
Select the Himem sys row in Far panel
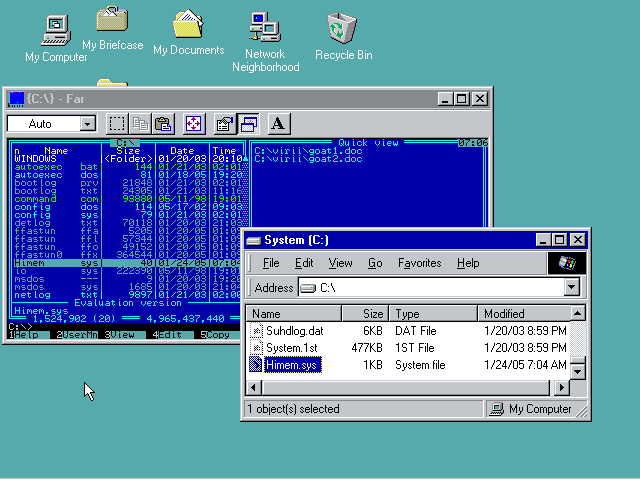coord(128,263)
